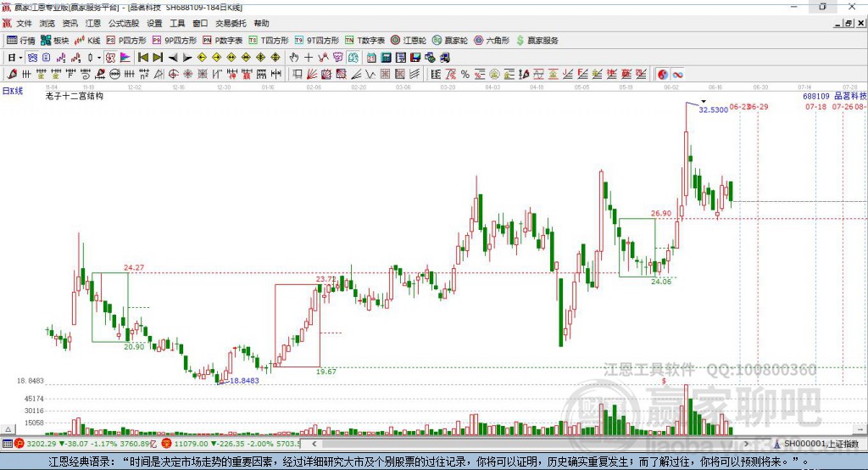This screenshot has height=470, width=868.
Task: Open the 交易委托 menu
Action: (231, 23)
